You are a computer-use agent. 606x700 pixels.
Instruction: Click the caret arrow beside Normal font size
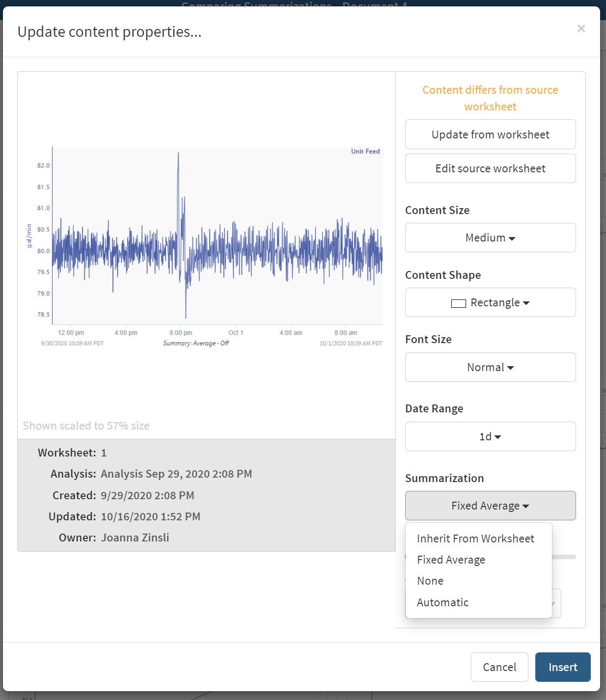[x=512, y=367]
